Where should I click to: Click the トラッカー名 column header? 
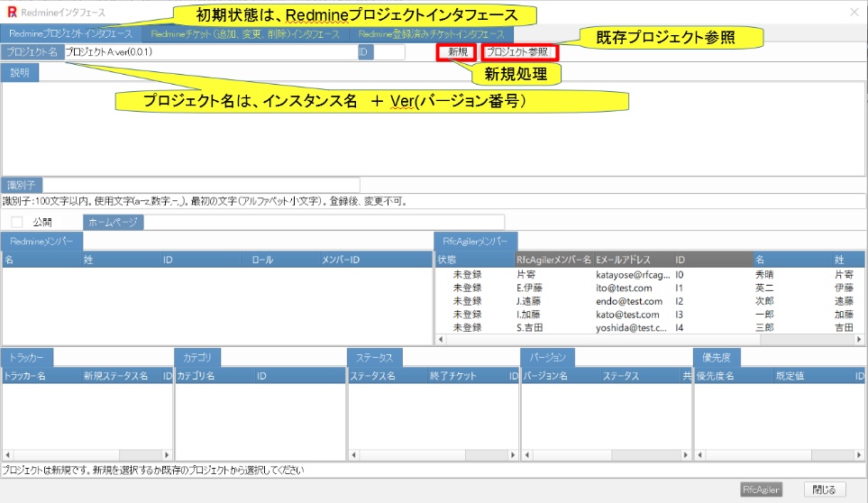(x=41, y=376)
